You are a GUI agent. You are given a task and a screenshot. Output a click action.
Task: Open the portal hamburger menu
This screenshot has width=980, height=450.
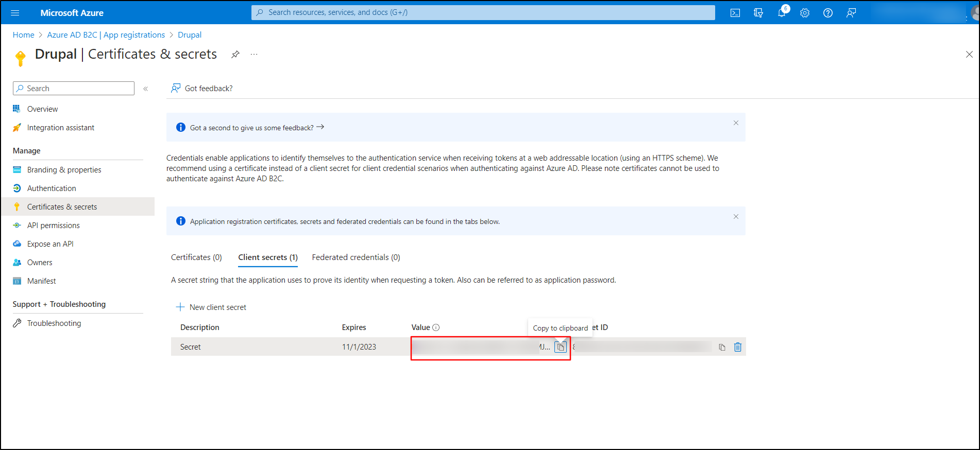pos(15,13)
